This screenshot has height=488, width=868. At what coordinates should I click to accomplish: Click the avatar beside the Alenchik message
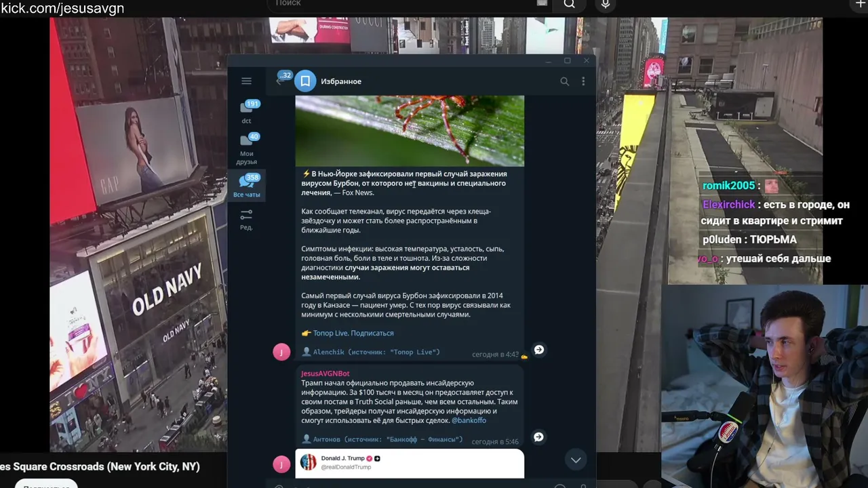(x=281, y=352)
